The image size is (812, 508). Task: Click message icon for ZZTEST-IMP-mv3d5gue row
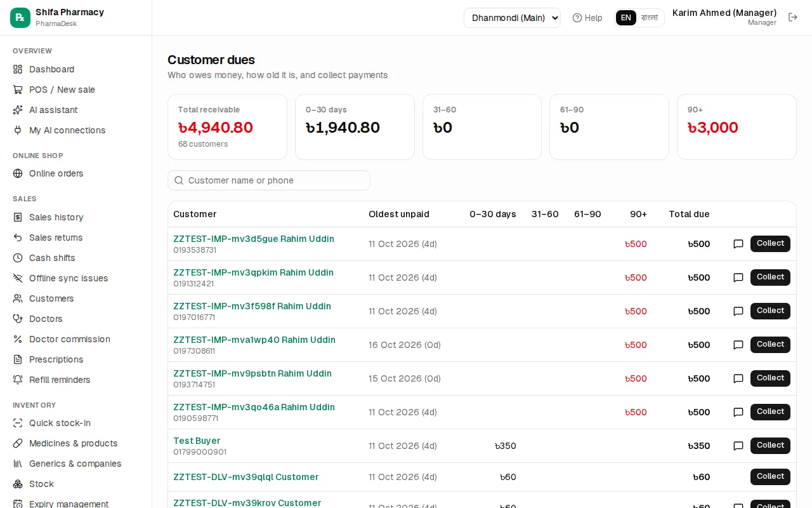point(738,244)
